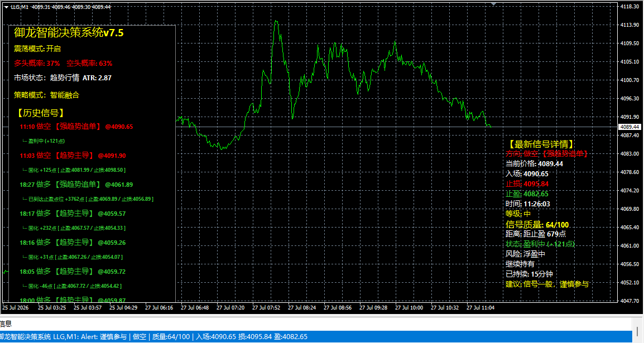Image resolution: width=644 pixels, height=343 pixels.
Task: Click the 多头概率: 37% text
Action: [37, 64]
